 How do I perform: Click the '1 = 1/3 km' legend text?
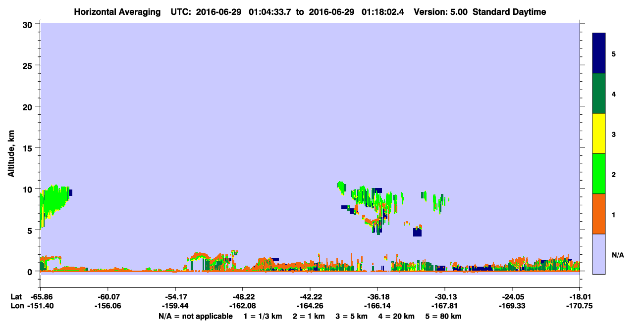[x=264, y=316]
